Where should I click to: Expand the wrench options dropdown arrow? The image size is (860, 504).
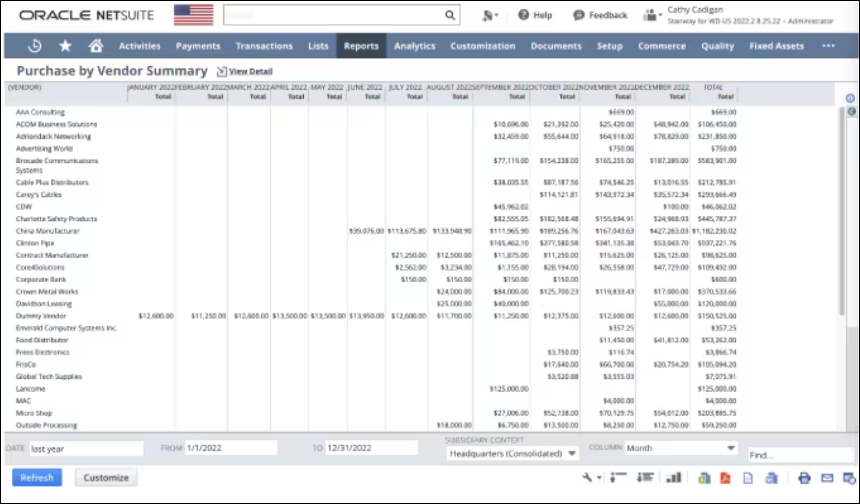[599, 477]
